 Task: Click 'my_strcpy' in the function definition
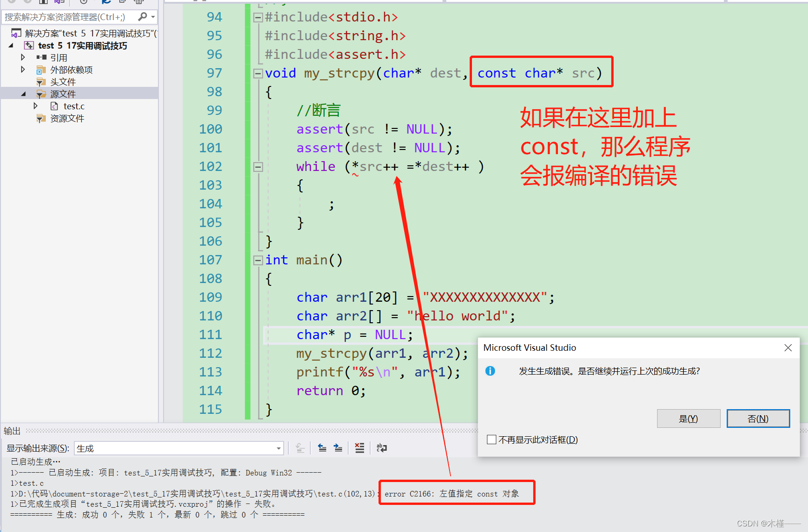pyautogui.click(x=339, y=74)
